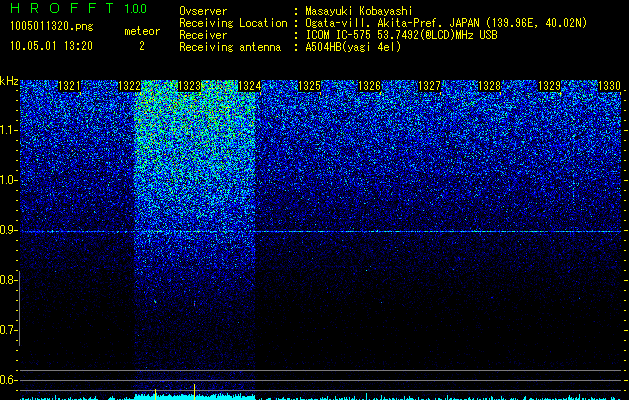Click the second taller yellow meteor spike
This screenshot has height=400, width=629.
(194, 391)
